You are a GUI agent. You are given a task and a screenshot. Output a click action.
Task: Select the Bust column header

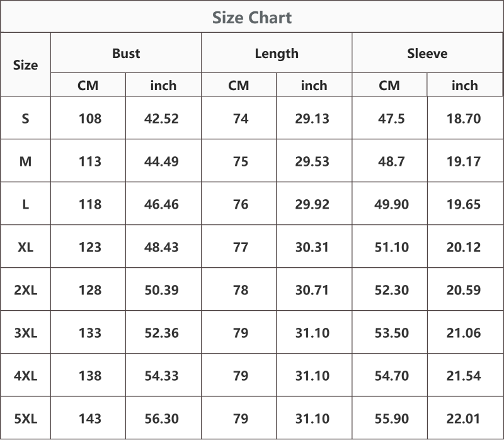coord(126,53)
